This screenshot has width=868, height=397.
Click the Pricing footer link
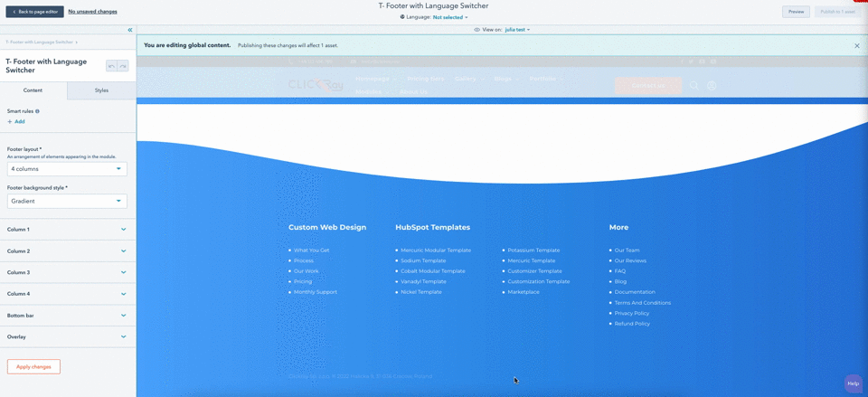coord(303,282)
